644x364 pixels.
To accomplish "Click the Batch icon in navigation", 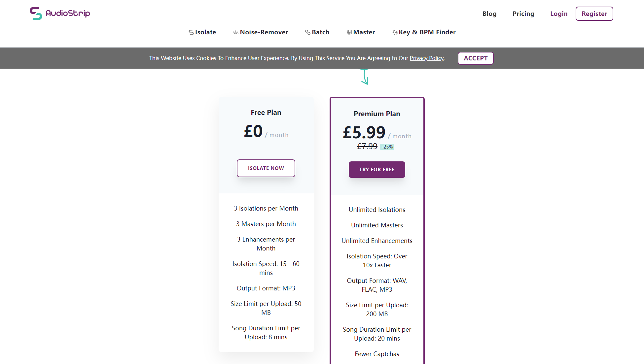I will [307, 32].
